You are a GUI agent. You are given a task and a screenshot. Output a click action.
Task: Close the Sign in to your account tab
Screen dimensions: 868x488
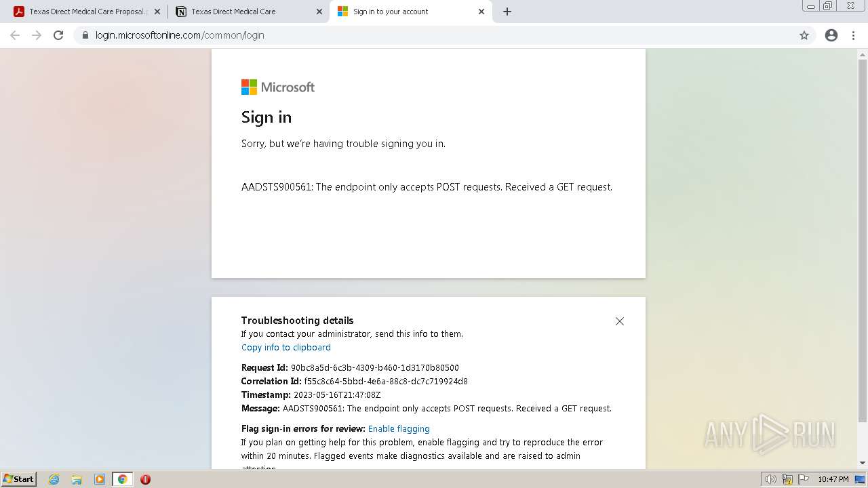[x=481, y=12]
